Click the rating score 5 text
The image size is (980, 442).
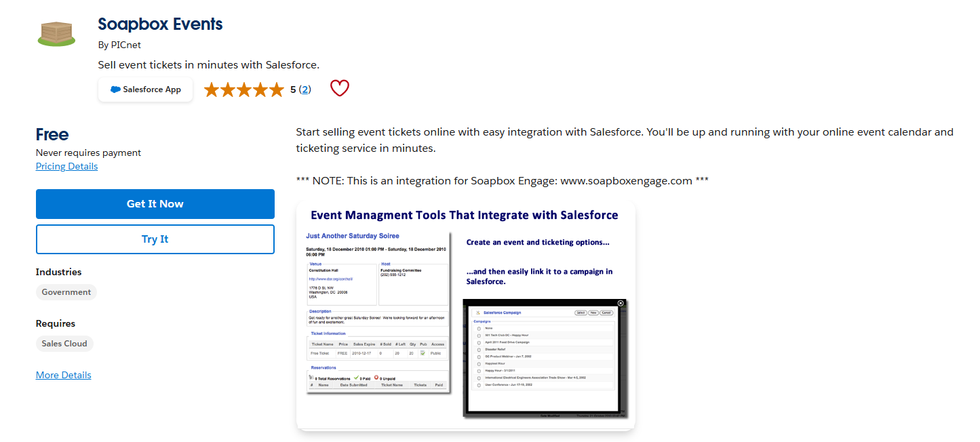pyautogui.click(x=293, y=89)
